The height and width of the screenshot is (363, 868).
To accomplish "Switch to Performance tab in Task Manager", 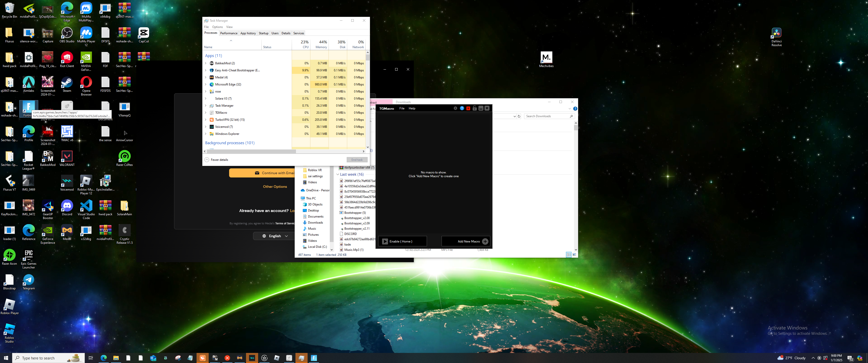I will tap(228, 33).
